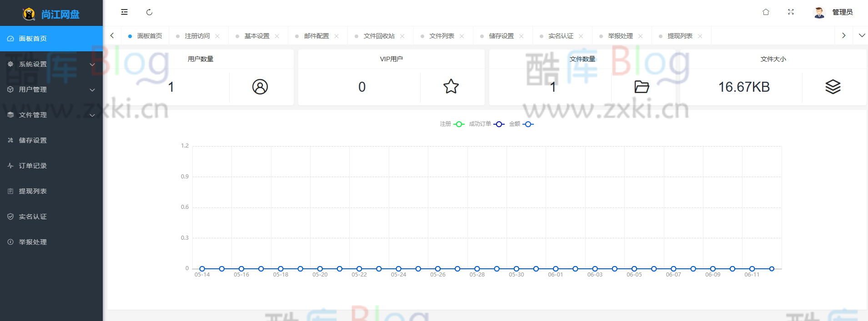Click the user count profile icon

[x=260, y=87]
